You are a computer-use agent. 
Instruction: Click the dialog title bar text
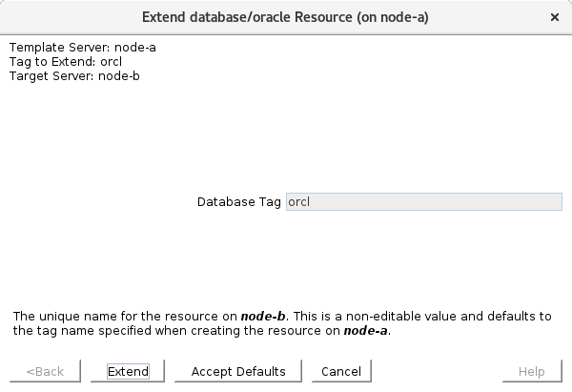[285, 17]
